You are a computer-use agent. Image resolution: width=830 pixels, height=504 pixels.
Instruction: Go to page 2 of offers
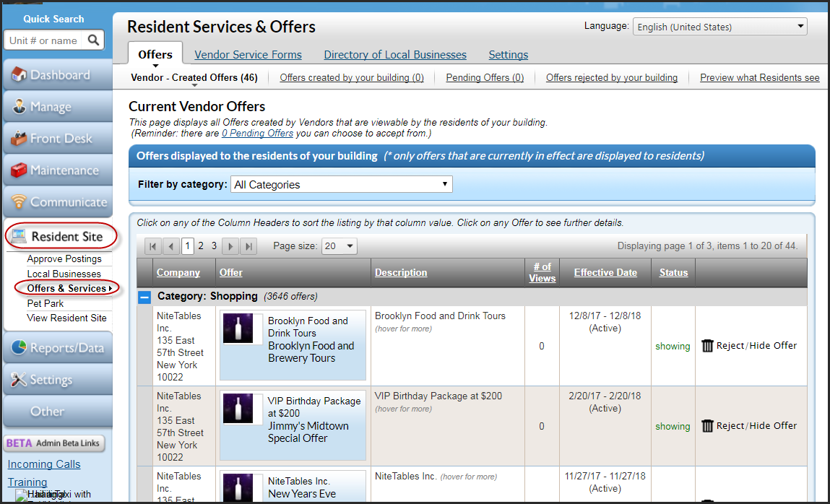pyautogui.click(x=201, y=246)
